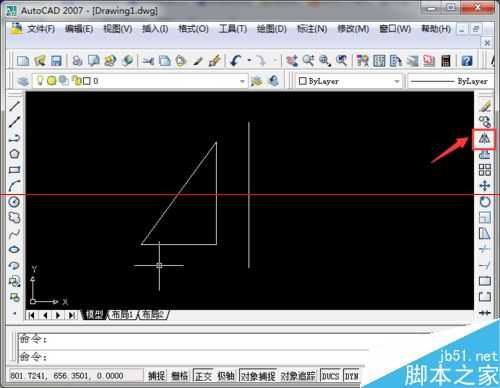Click the Revision Cloud tool
Viewport: 500px width, 388px height.
pyautogui.click(x=14, y=218)
